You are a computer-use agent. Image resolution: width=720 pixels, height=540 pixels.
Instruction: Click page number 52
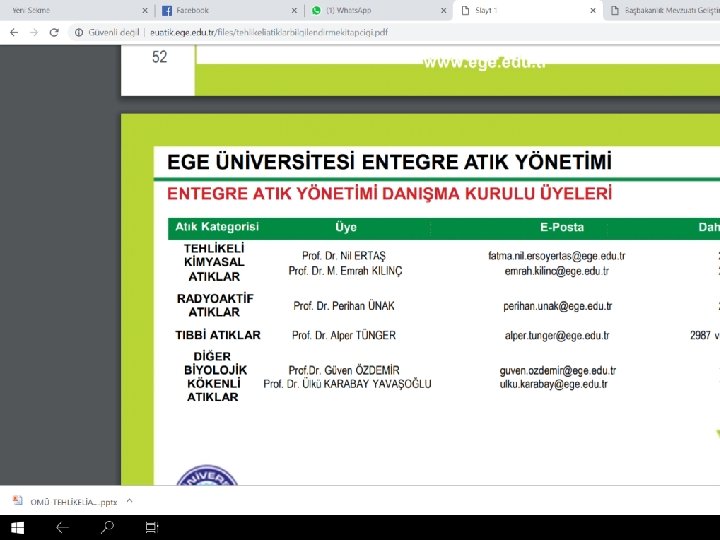pyautogui.click(x=159, y=57)
